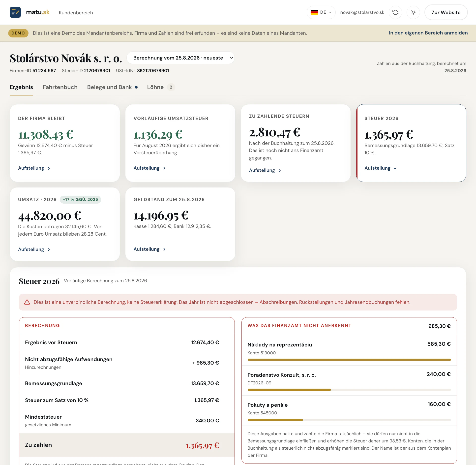Click the Mindeststeuer row
The image size is (476, 465).
click(x=127, y=421)
